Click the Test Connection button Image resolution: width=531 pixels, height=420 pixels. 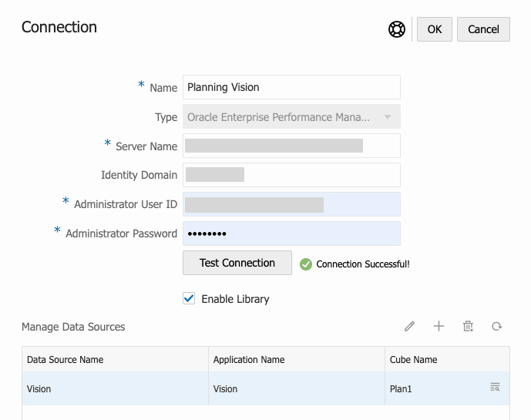[237, 263]
